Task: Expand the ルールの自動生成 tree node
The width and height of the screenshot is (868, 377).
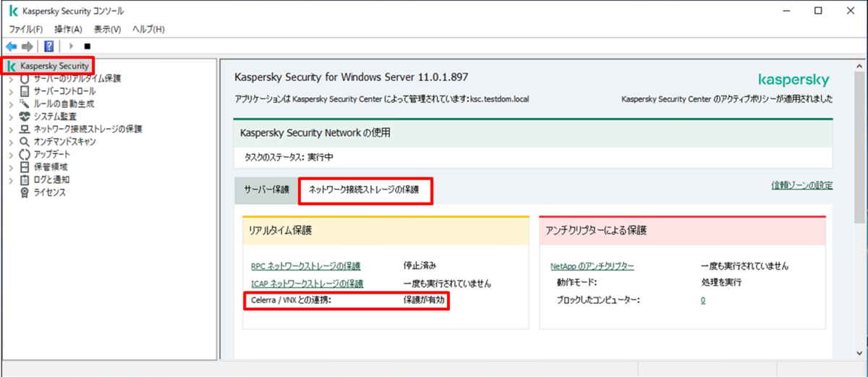Action: tap(11, 104)
